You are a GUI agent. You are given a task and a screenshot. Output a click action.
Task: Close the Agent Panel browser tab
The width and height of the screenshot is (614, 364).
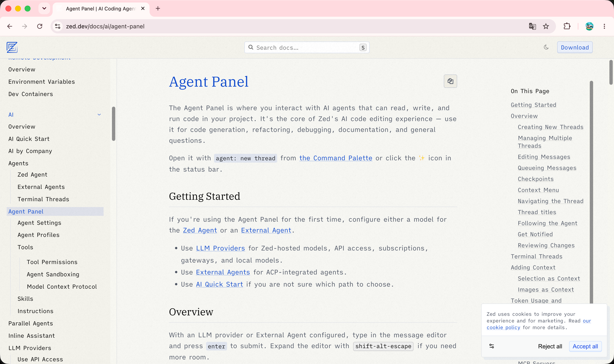(x=143, y=9)
